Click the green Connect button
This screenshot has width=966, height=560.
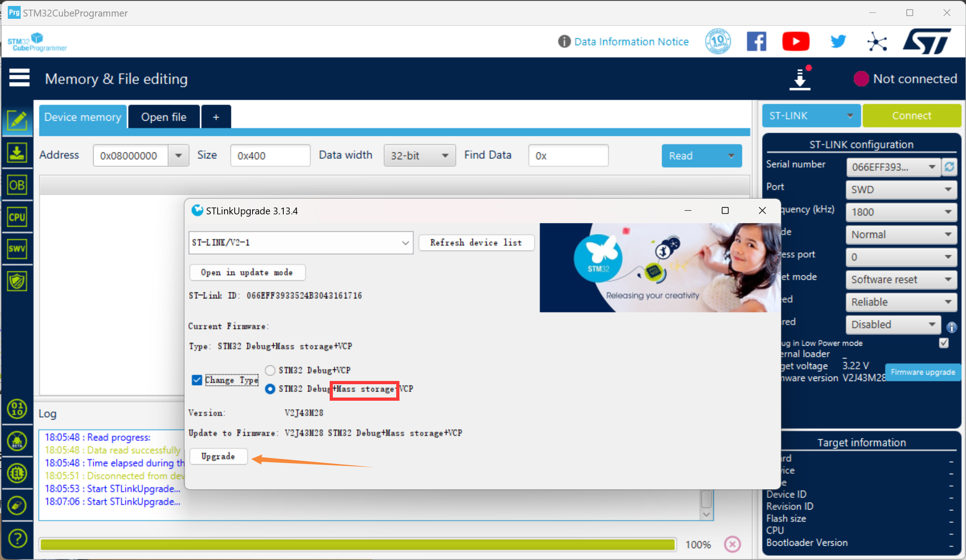(x=912, y=116)
